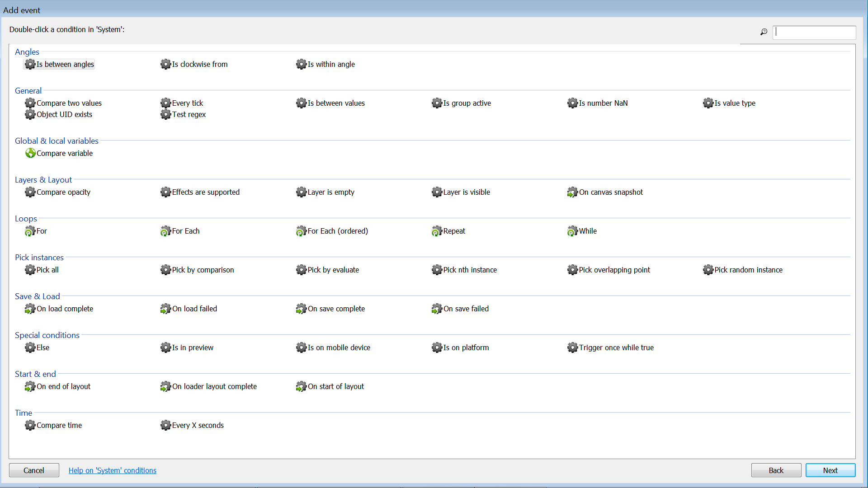The height and width of the screenshot is (488, 868).
Task: Click the 'Else' condition icon
Action: click(x=30, y=347)
